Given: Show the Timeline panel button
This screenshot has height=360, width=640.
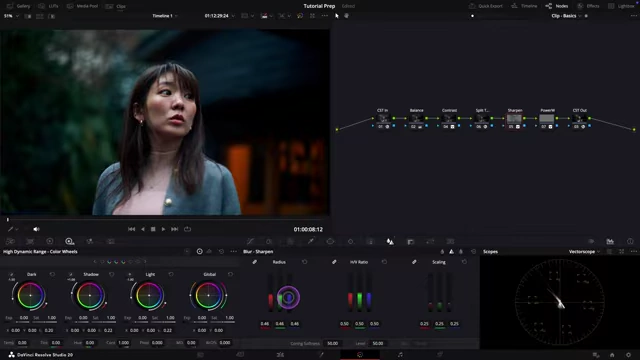Looking at the screenshot, I should click(x=524, y=6).
